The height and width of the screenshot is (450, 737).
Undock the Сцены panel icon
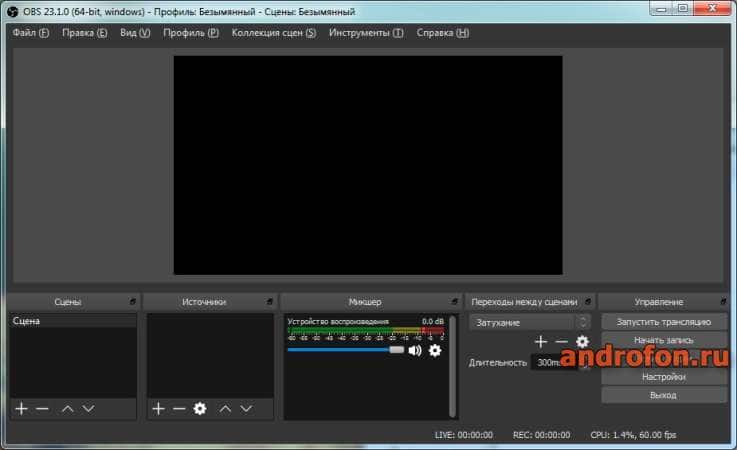[x=133, y=301]
